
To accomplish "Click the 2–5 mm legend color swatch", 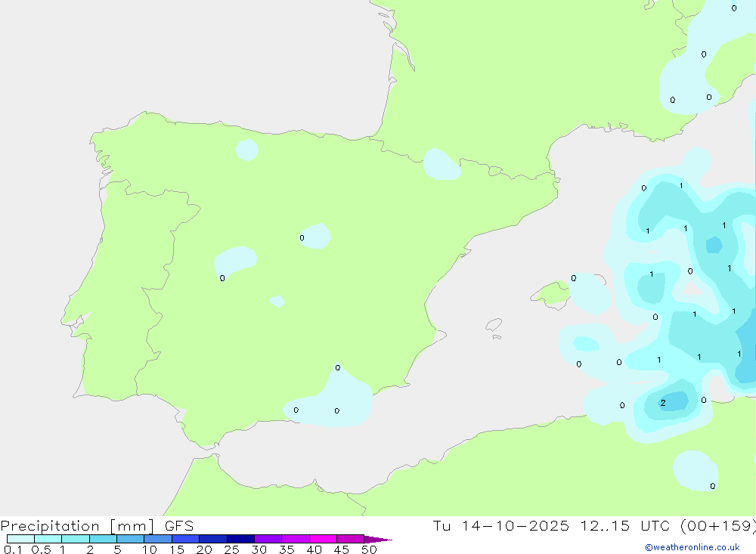I will point(103,539).
